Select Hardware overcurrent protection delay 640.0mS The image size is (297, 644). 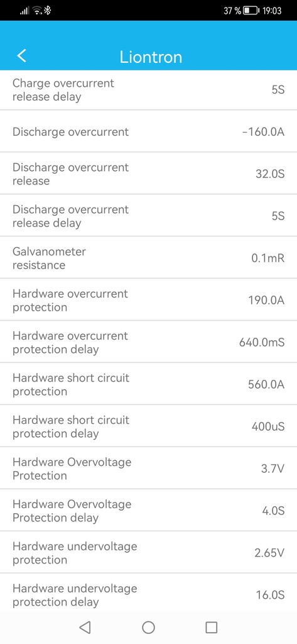click(x=262, y=342)
